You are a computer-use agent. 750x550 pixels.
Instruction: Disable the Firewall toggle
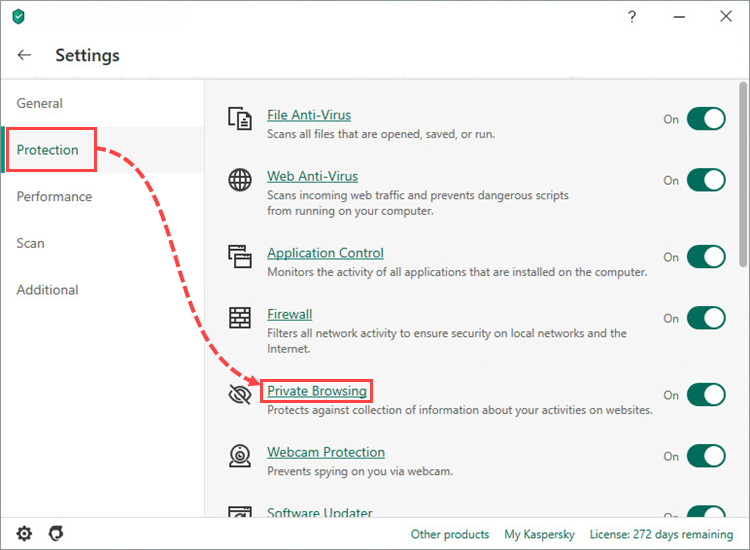706,318
